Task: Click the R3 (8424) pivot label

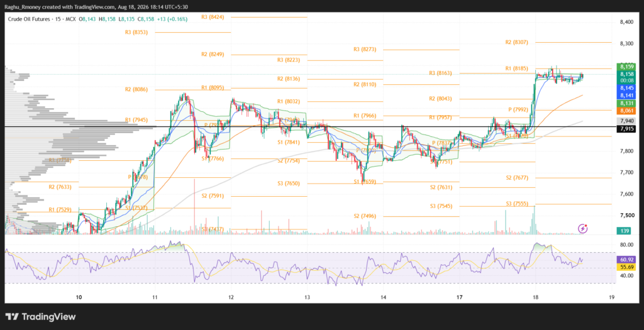Action: (213, 17)
